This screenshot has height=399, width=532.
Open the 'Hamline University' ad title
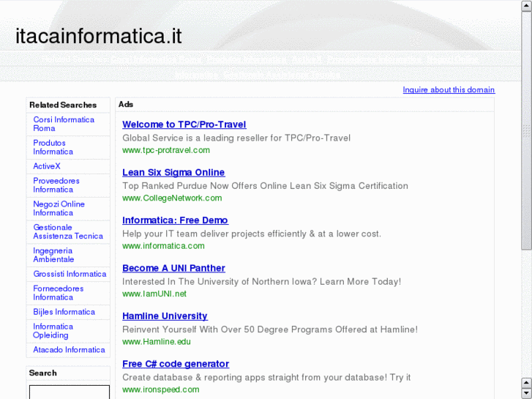(165, 316)
